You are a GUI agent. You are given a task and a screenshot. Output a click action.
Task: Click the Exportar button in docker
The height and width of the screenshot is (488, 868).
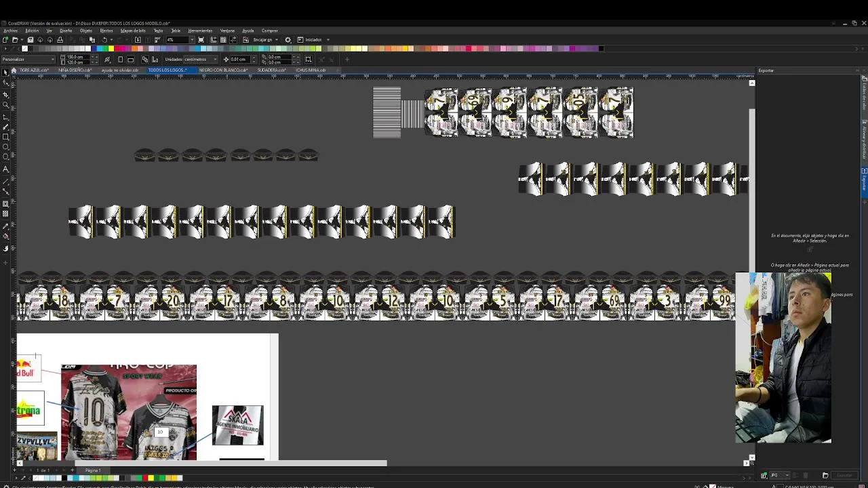[844, 475]
